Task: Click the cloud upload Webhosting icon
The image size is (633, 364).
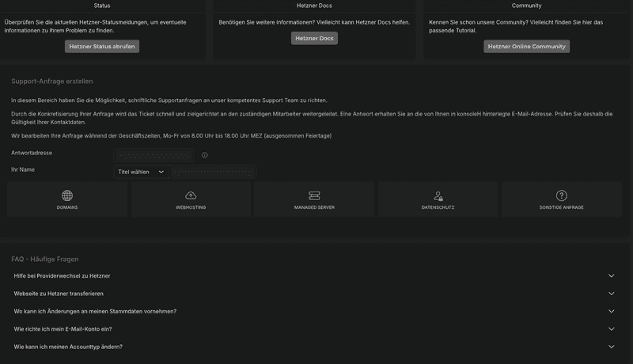Action: click(191, 195)
